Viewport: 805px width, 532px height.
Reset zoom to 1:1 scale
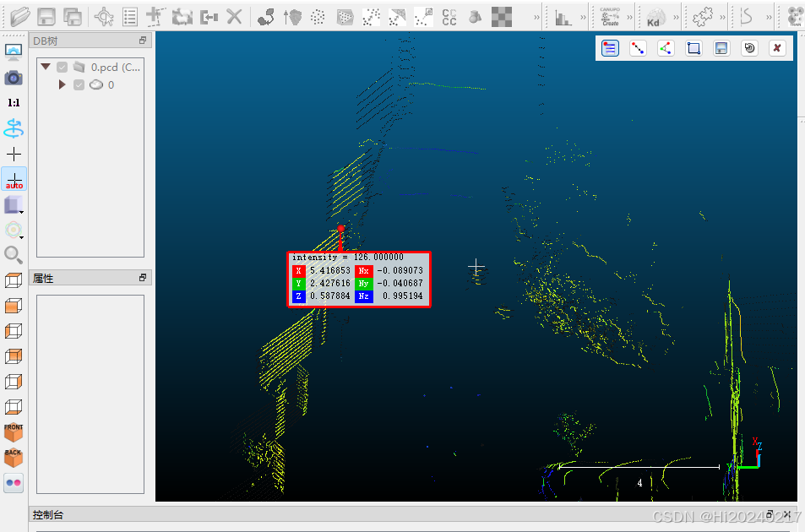tap(14, 103)
